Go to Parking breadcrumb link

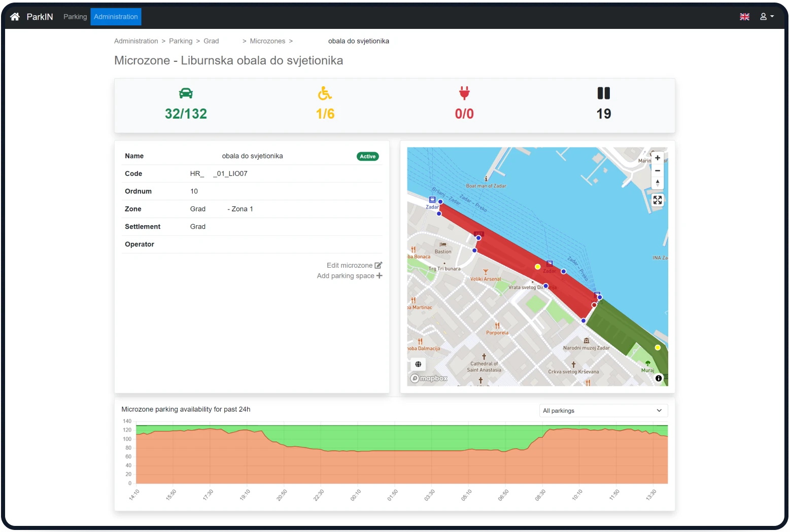click(x=181, y=41)
